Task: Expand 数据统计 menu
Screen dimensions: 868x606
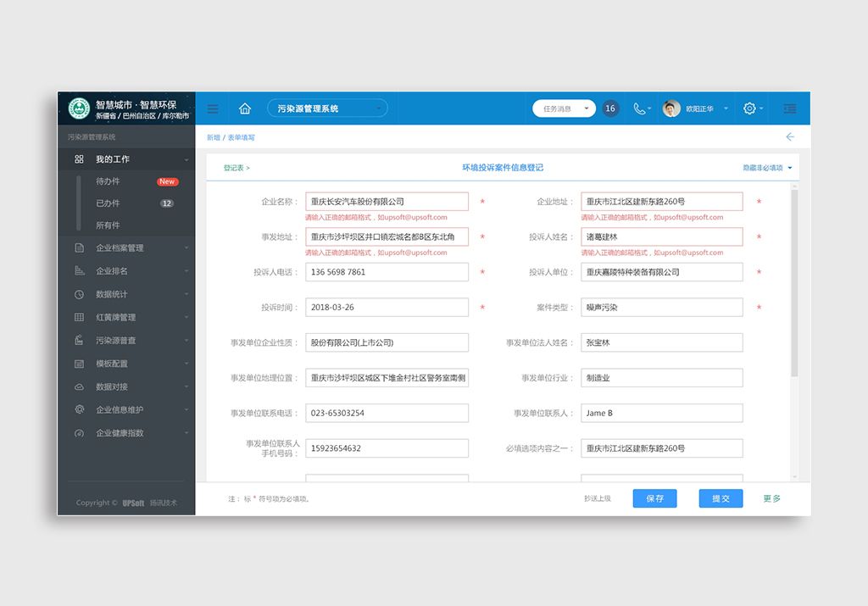Action: 126,294
